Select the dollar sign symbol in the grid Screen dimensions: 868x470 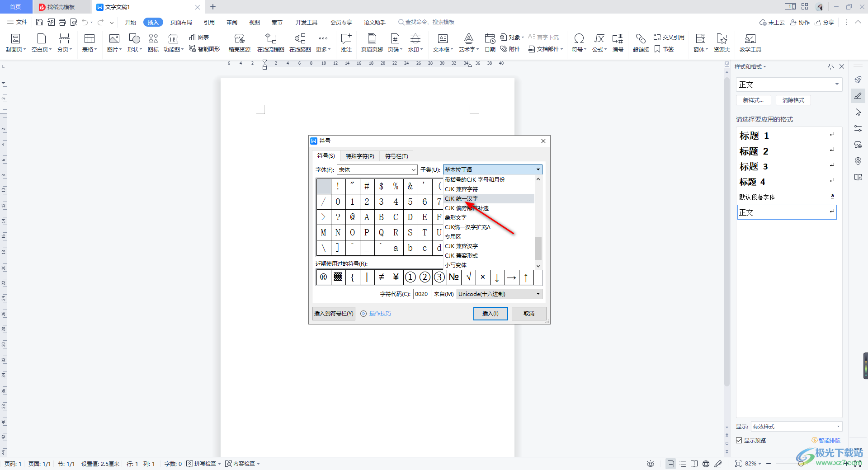[381, 186]
